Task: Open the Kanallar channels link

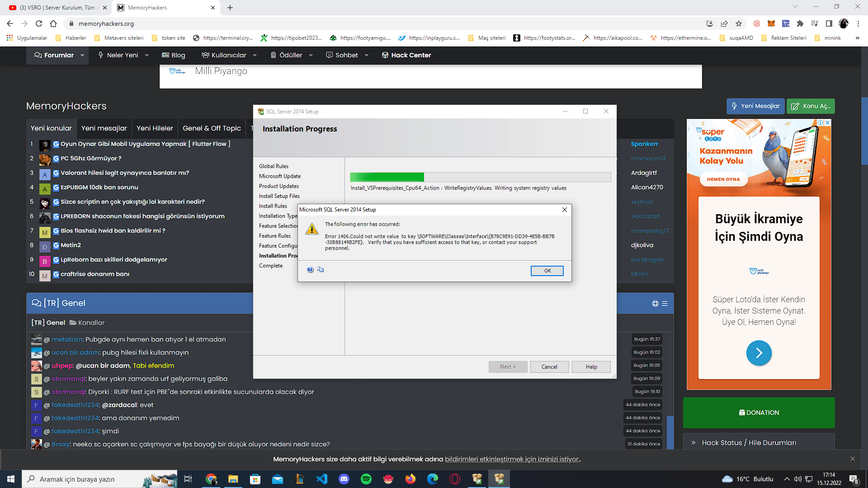Action: coord(87,323)
